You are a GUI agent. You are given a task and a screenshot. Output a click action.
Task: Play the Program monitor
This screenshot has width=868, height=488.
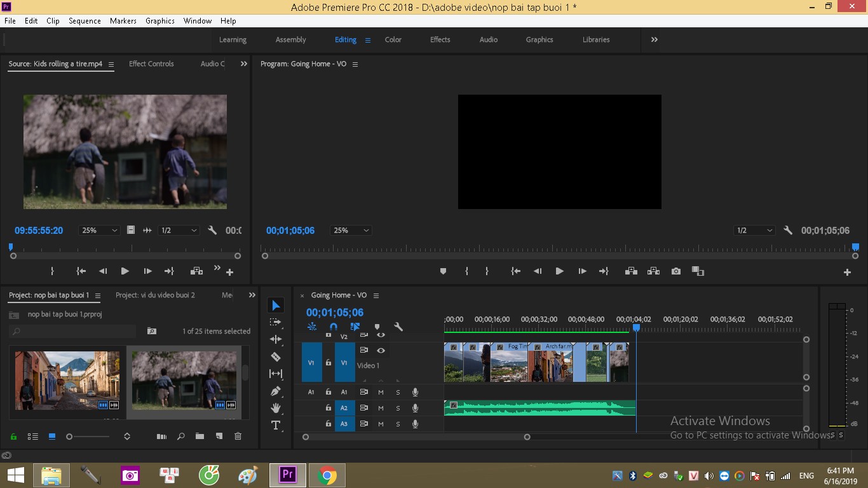point(560,271)
